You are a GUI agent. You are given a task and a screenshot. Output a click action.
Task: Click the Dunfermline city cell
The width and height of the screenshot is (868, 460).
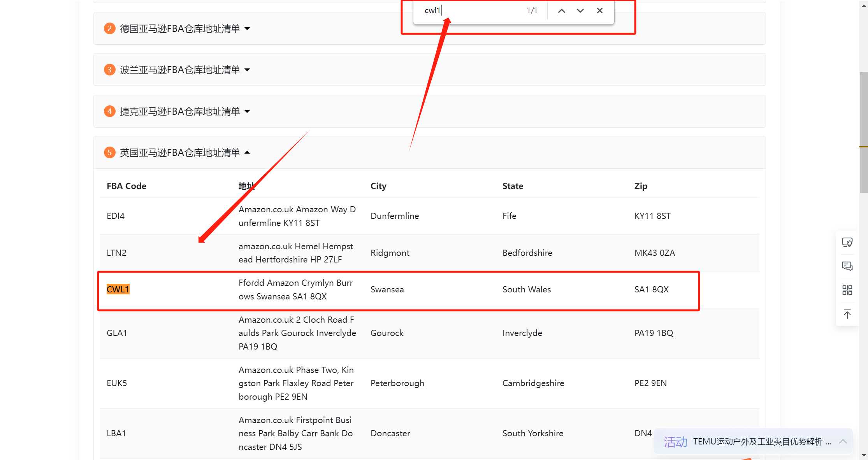click(x=395, y=216)
